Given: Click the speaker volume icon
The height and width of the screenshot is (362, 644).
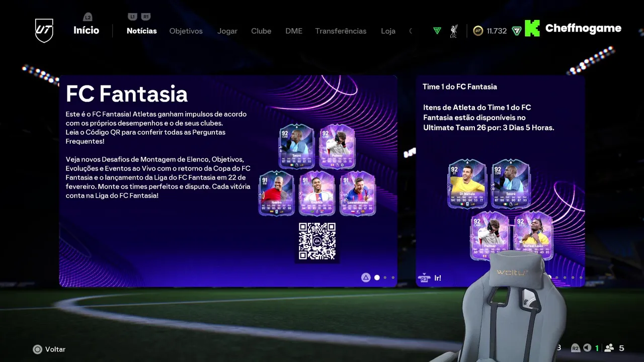Looking at the screenshot, I should (x=587, y=348).
